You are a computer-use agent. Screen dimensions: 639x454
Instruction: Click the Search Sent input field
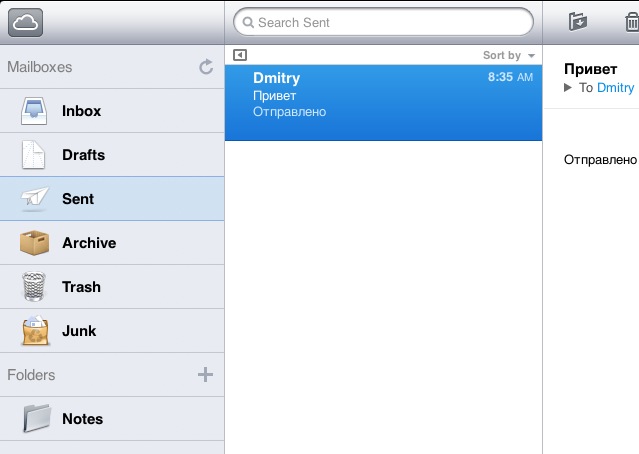(383, 22)
